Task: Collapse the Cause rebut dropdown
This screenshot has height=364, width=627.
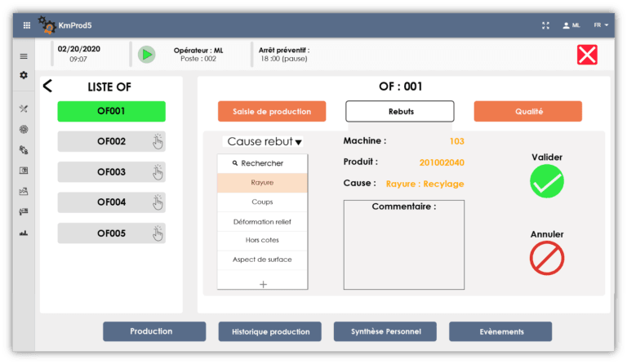Action: click(263, 141)
